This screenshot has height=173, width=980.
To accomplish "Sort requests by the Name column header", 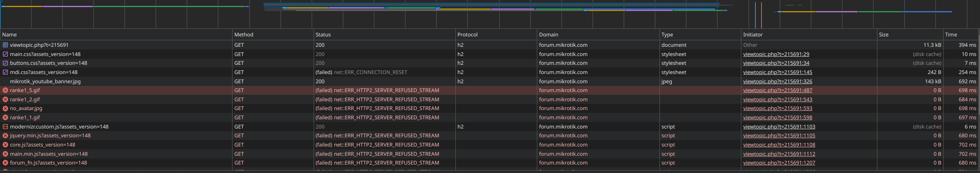I will point(10,35).
